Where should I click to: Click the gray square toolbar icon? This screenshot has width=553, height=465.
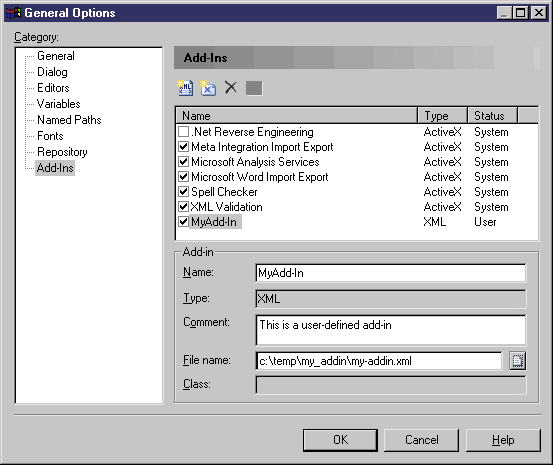click(254, 88)
